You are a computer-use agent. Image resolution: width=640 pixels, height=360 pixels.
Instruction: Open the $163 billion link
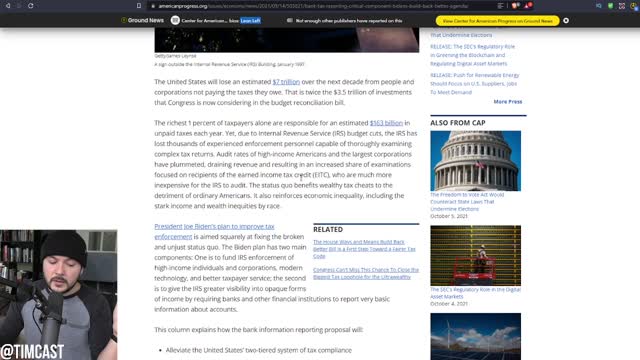click(386, 123)
